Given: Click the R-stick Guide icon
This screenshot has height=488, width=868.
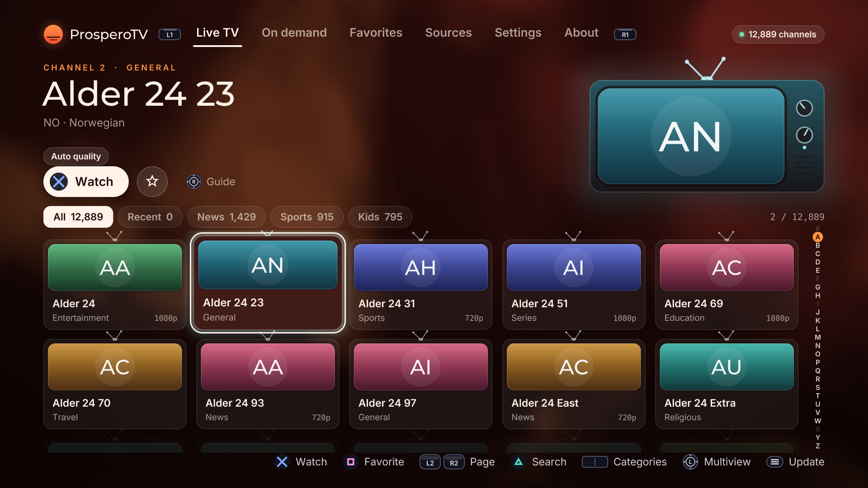Looking at the screenshot, I should tap(194, 182).
